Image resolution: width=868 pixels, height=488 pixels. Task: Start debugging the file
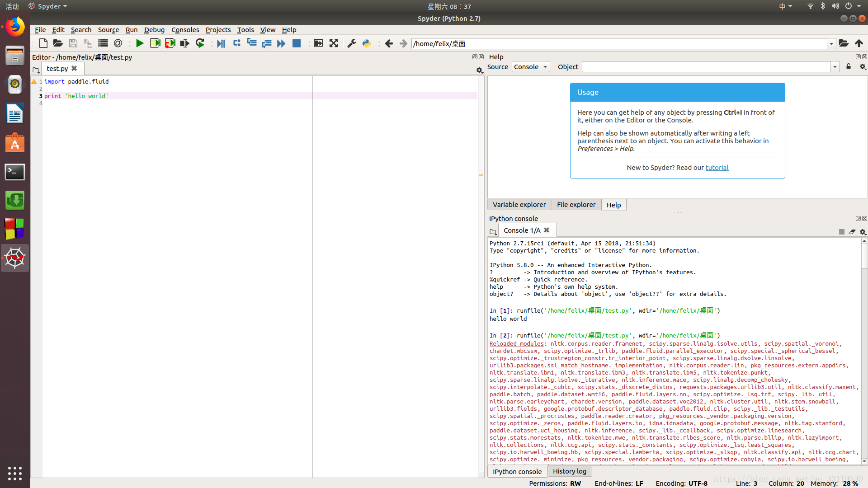coord(221,43)
